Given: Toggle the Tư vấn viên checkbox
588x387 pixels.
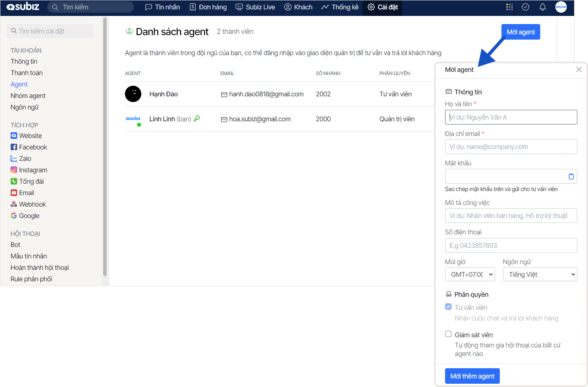Looking at the screenshot, I should pyautogui.click(x=448, y=307).
